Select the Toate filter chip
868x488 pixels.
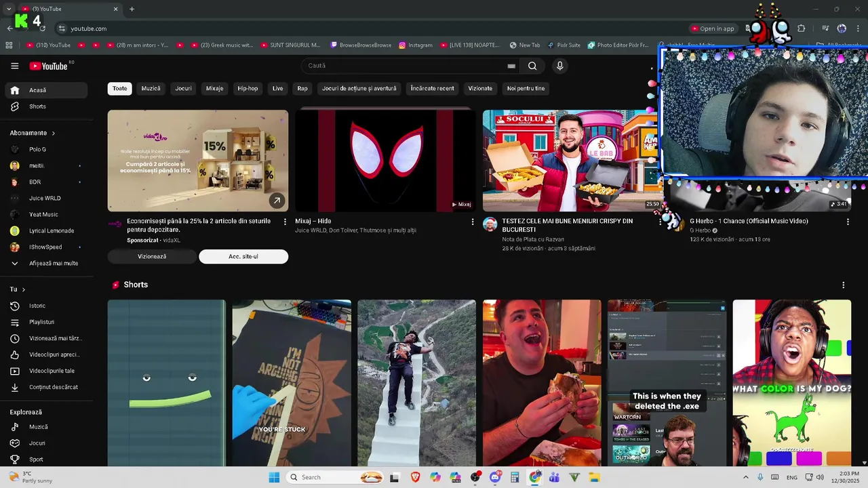(x=119, y=88)
